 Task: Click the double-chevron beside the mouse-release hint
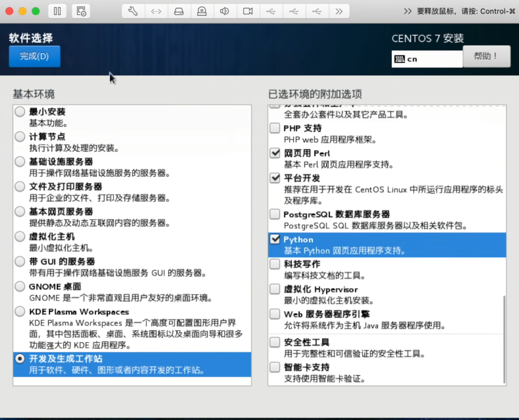click(407, 11)
